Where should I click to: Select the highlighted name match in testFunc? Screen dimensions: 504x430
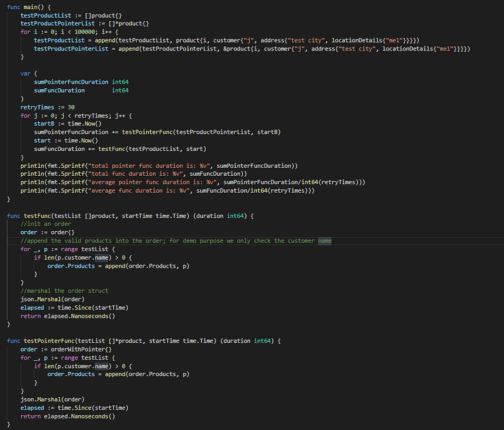[x=101, y=257]
